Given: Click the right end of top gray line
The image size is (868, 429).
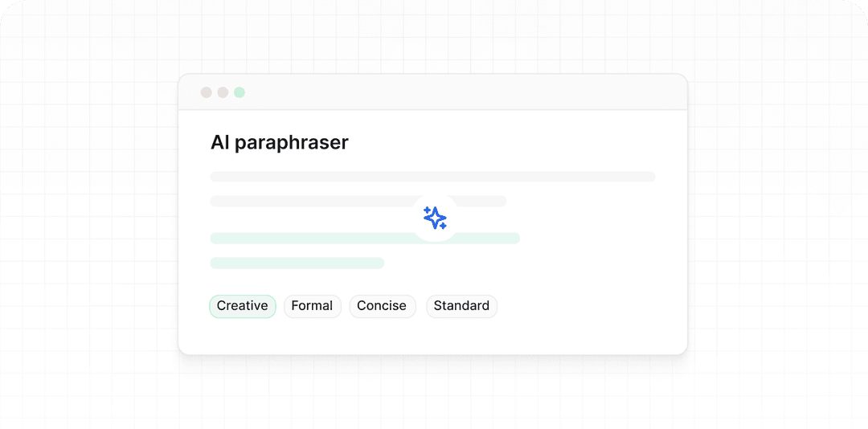Looking at the screenshot, I should (649, 177).
